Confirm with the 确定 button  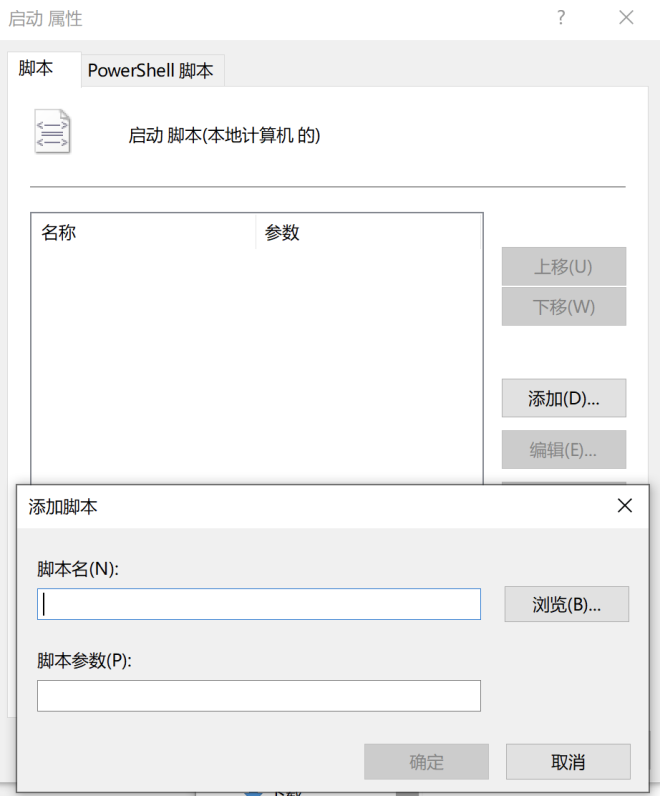coord(426,762)
